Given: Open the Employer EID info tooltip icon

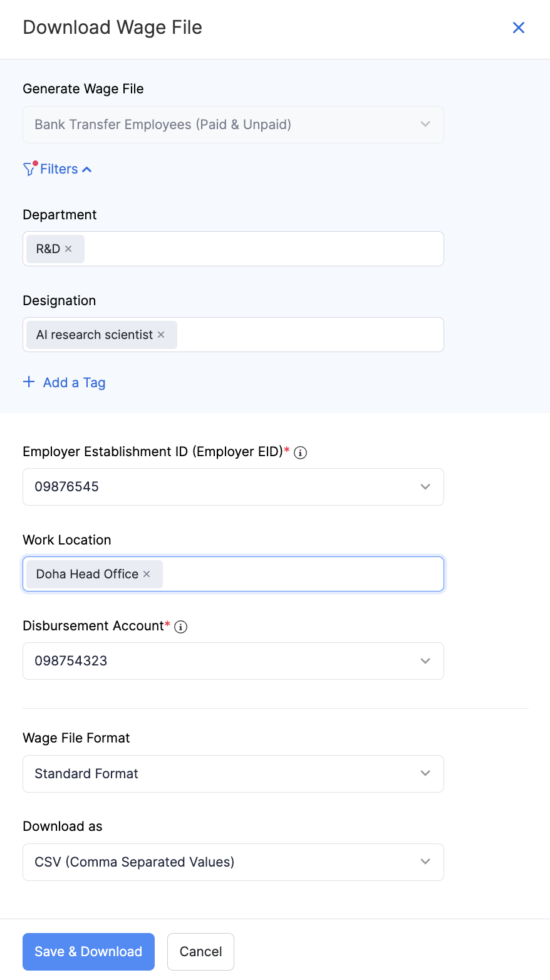Looking at the screenshot, I should (x=299, y=452).
